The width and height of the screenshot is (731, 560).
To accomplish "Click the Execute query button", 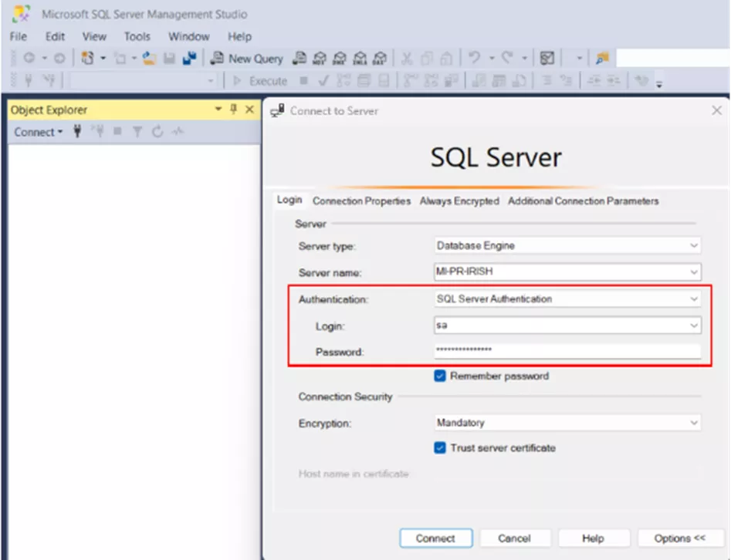I will point(260,81).
